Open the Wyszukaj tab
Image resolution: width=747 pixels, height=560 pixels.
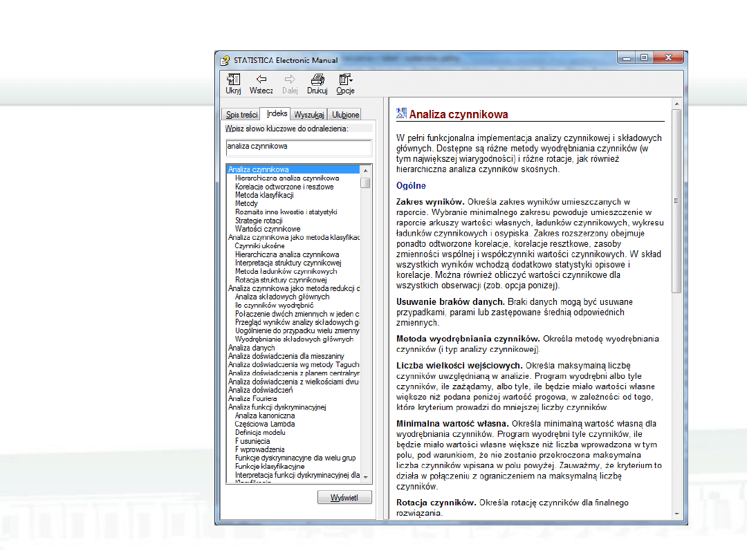(x=309, y=115)
